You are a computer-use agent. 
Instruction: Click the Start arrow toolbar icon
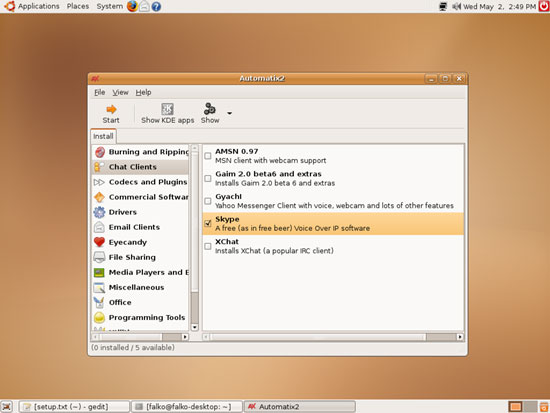click(x=111, y=109)
